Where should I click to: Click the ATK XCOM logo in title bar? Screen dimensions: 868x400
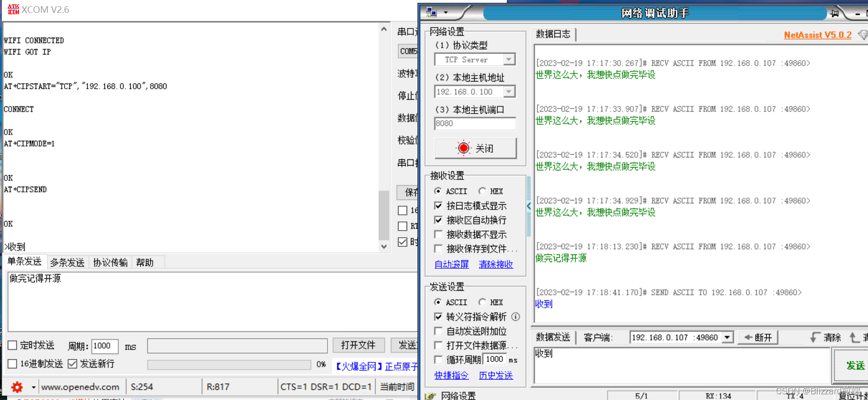click(13, 10)
